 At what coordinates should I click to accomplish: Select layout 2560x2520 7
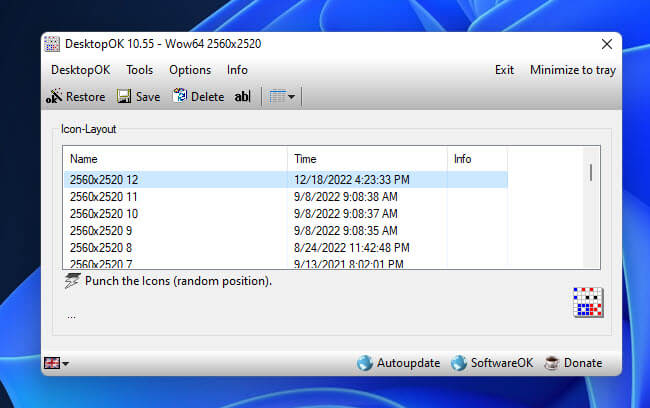coord(286,263)
